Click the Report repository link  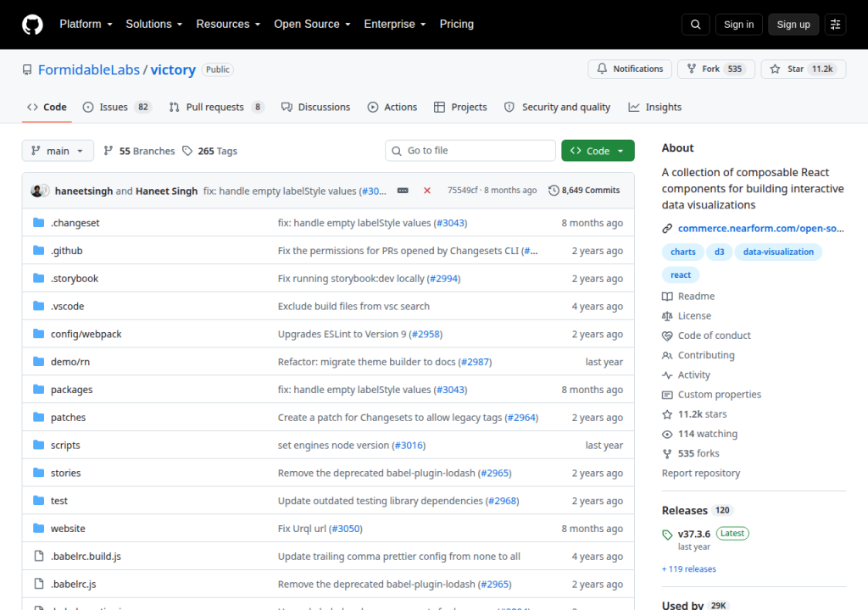(x=701, y=474)
